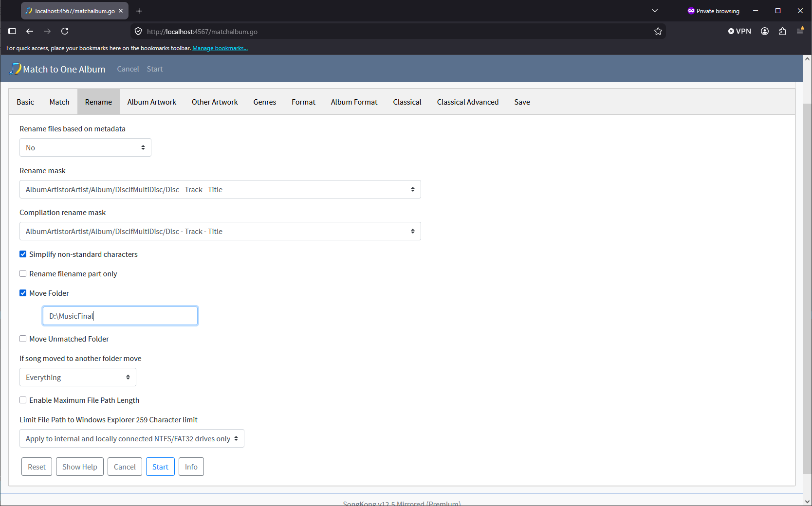Open the Compilation rename mask dropdown
Viewport: 812px width, 506px height.
pos(220,231)
